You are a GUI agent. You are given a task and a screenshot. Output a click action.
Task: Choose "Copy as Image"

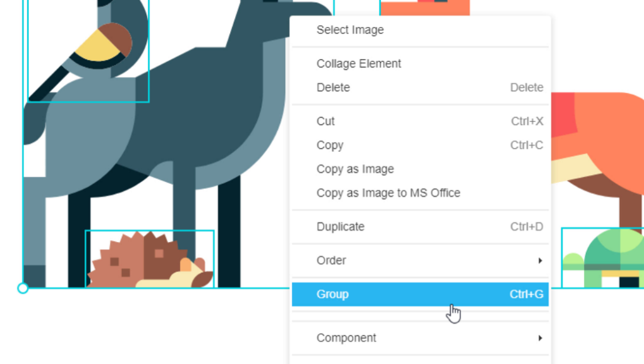355,169
